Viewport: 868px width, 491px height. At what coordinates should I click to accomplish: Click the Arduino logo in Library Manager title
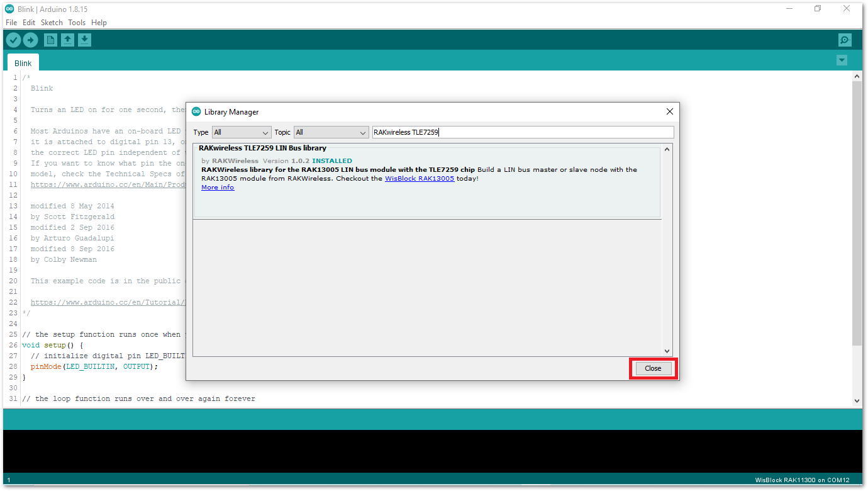196,111
